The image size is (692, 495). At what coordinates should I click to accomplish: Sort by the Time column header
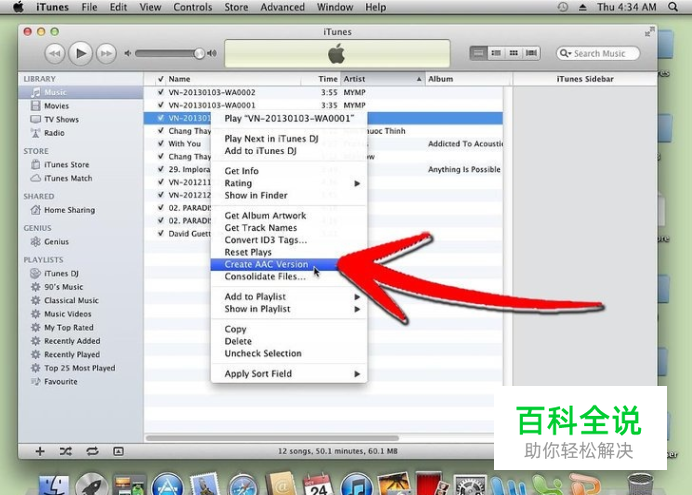coord(321,79)
